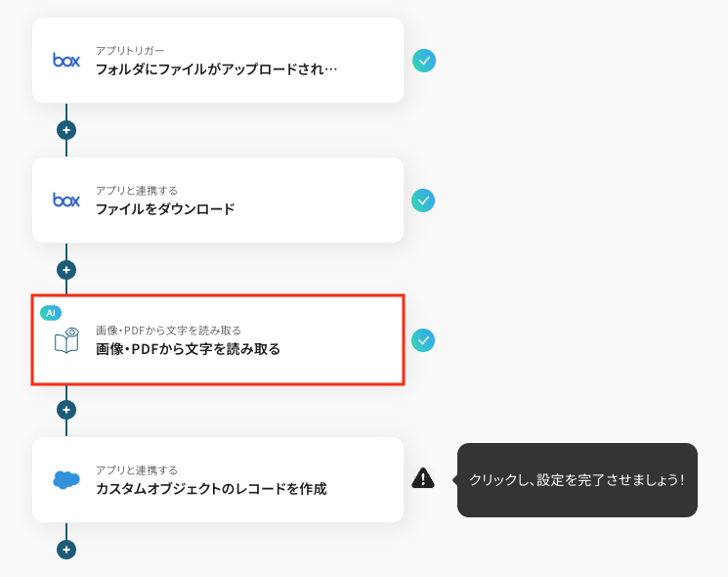This screenshot has width=728, height=577.
Task: Click the AI badge on the OCR step
Action: pyautogui.click(x=51, y=313)
